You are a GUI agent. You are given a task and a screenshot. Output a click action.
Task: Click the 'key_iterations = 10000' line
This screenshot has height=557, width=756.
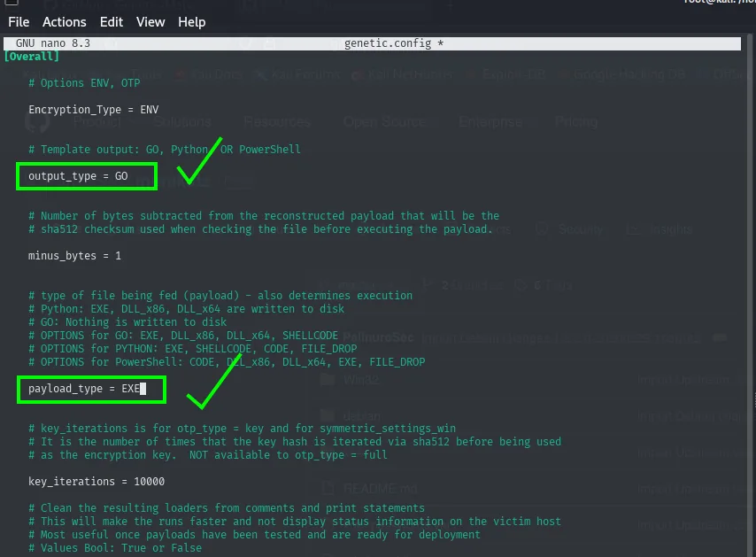[96, 481]
